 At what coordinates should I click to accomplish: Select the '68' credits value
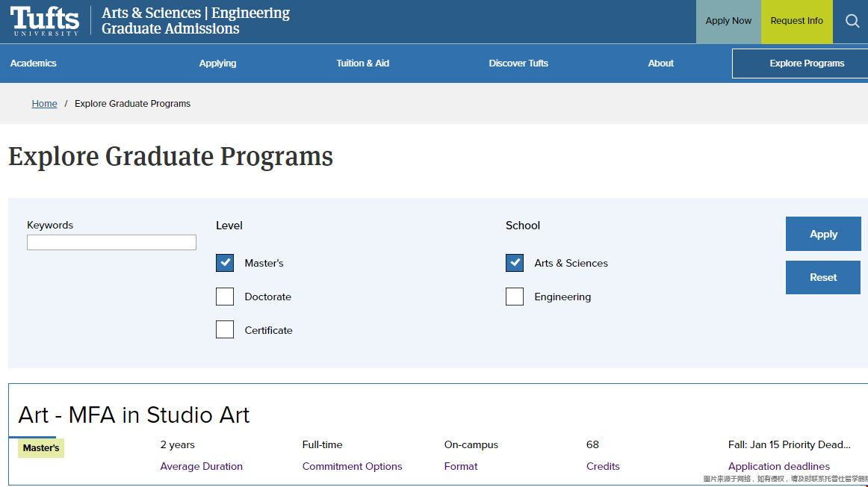tap(592, 445)
